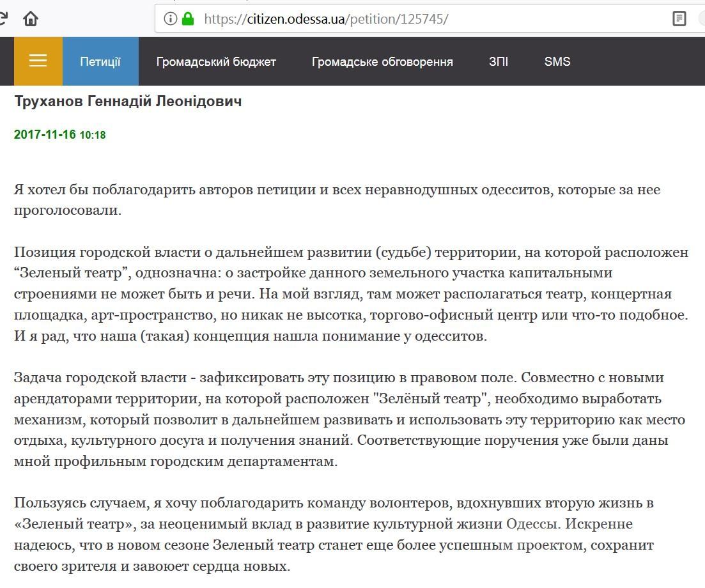Switch to the Петиції tab
The image size is (705, 588).
(100, 62)
